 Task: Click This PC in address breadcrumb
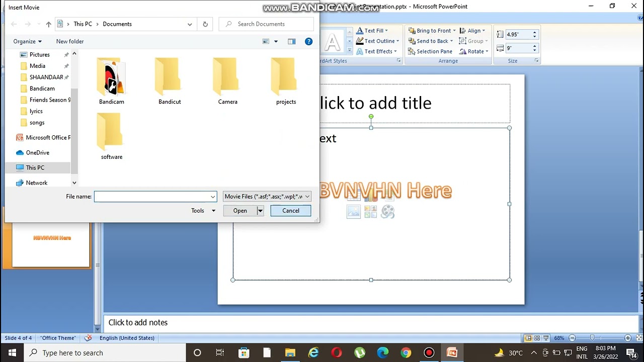(x=83, y=24)
